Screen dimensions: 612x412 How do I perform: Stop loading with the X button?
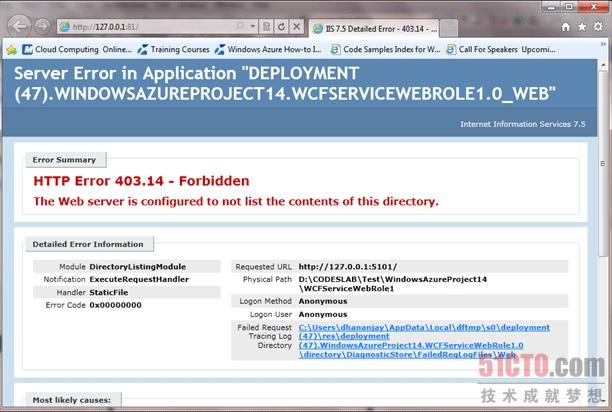coord(297,27)
